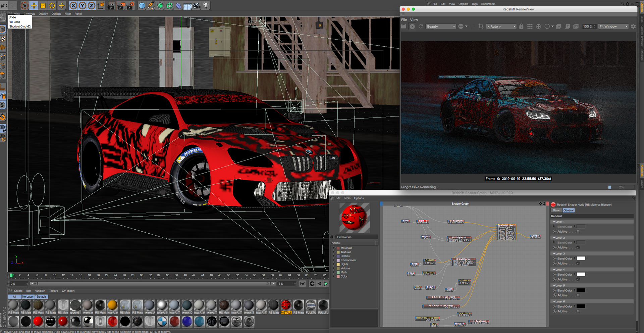
Task: Click the Light bulb object icon
Action: pyautogui.click(x=206, y=5)
